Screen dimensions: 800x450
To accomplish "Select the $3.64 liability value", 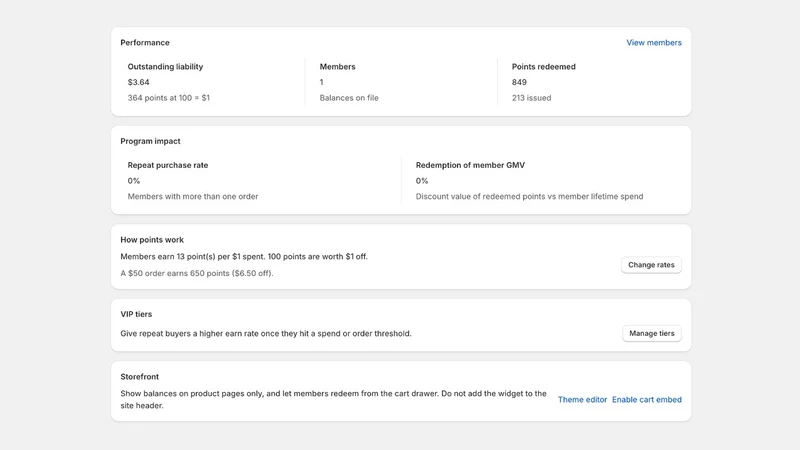I will click(x=138, y=82).
